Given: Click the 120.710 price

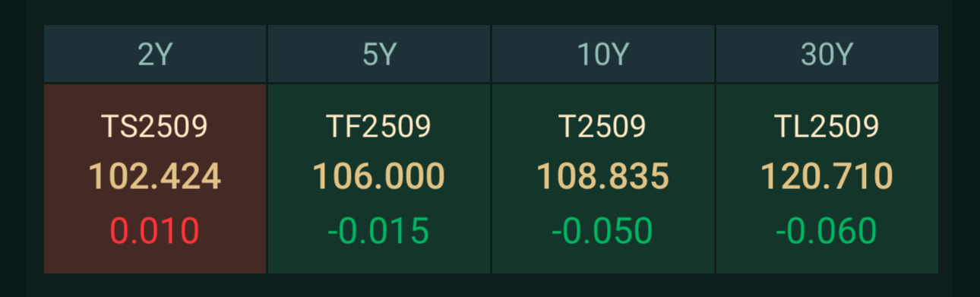Looking at the screenshot, I should [x=827, y=177].
